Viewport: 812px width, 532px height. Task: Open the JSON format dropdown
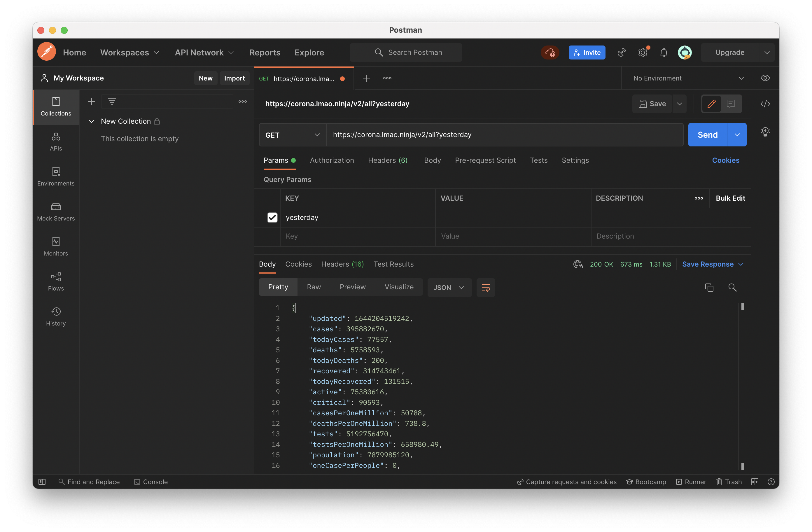point(449,287)
